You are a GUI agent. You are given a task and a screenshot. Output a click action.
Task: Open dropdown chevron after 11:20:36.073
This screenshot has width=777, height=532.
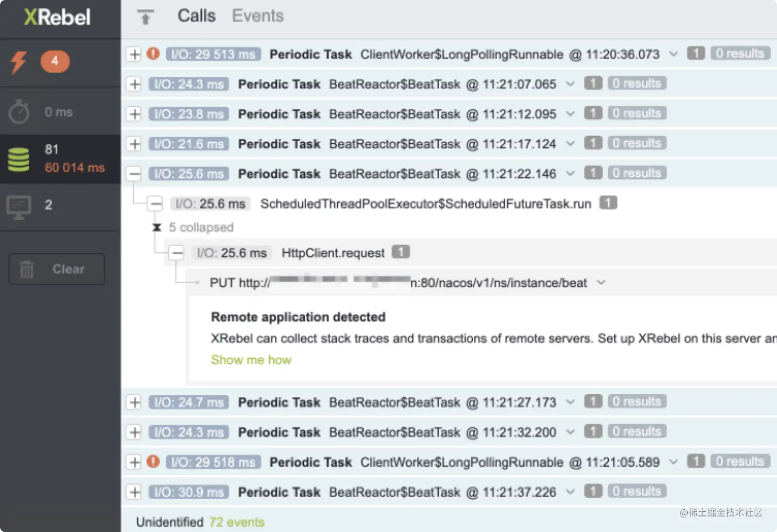tap(673, 54)
